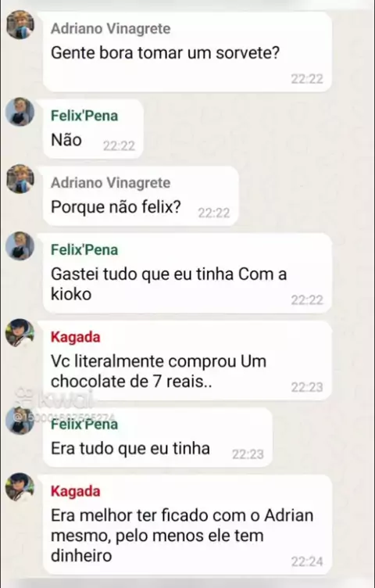Tap Felix'Pena's avatar on 'Era tudo que eu tinha'
This screenshot has width=375, height=588.
(20, 421)
